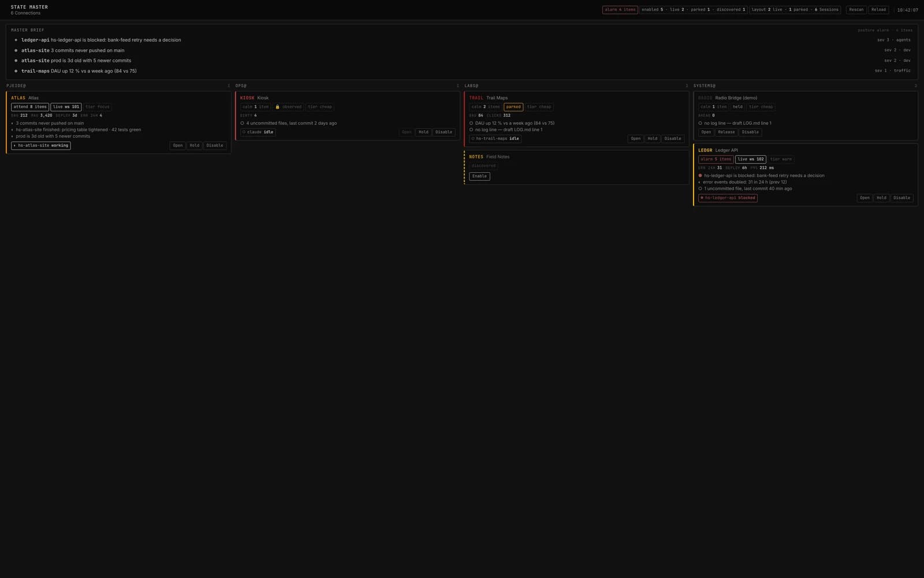924x578 pixels.
Task: Hold the Ledger API connection
Action: point(881,198)
